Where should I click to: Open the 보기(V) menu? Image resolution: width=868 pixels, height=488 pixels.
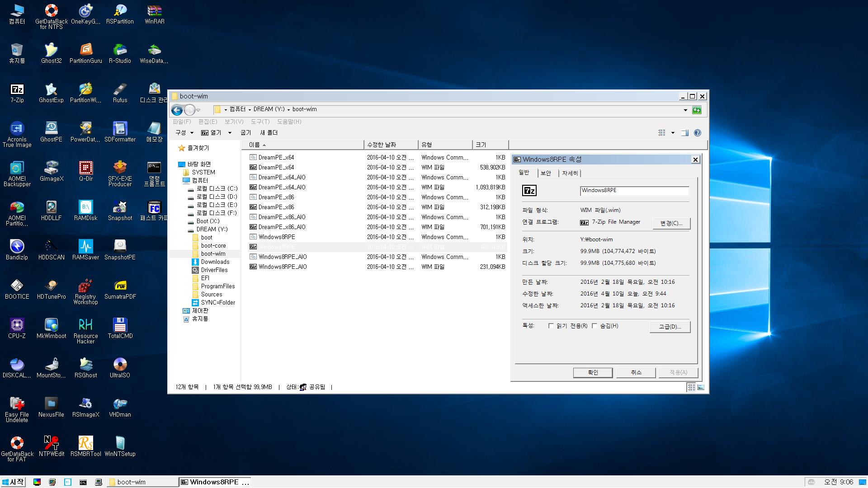click(x=234, y=122)
